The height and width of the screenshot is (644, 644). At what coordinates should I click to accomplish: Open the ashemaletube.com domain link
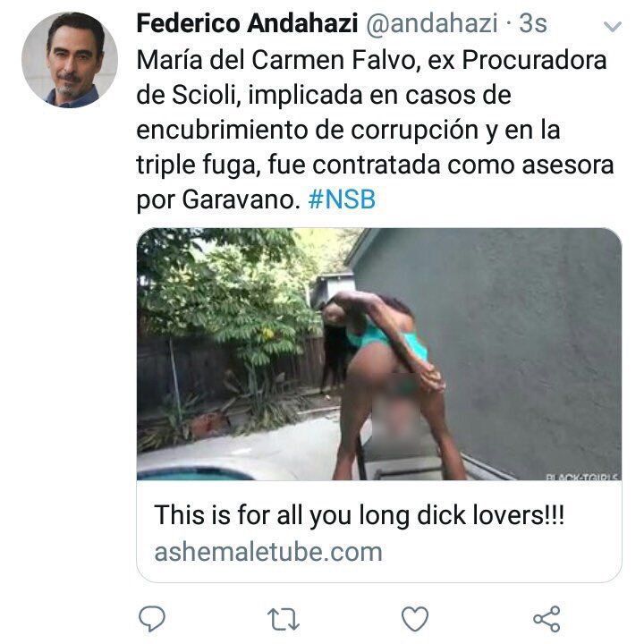[268, 552]
